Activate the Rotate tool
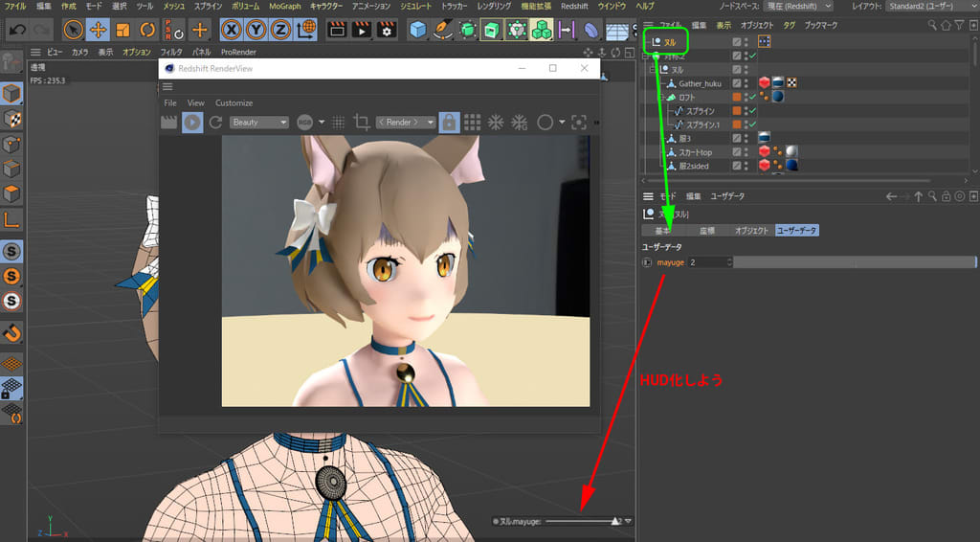Viewport: 980px width, 542px height. [147, 30]
